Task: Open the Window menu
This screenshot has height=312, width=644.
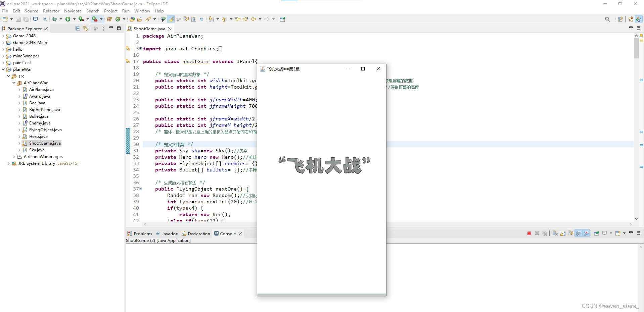Action: tap(142, 11)
